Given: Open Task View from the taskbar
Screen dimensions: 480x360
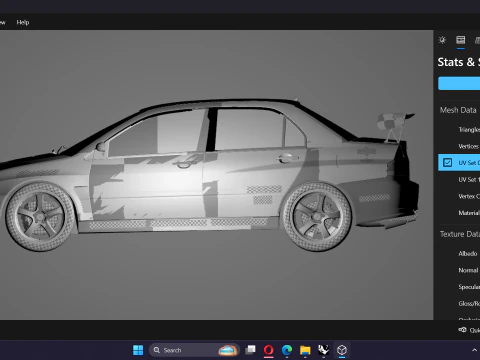Looking at the screenshot, I should pyautogui.click(x=250, y=350).
